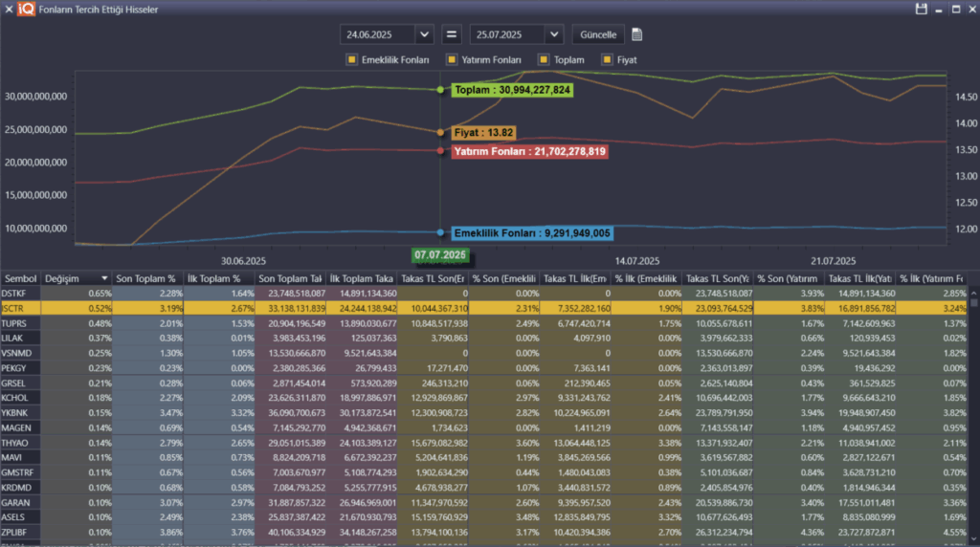The height and width of the screenshot is (547, 980).
Task: Click the start date field 24.06.2025
Action: pyautogui.click(x=377, y=34)
